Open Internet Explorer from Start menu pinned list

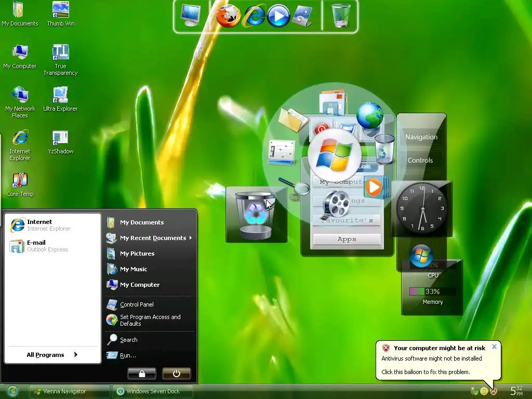(52, 225)
